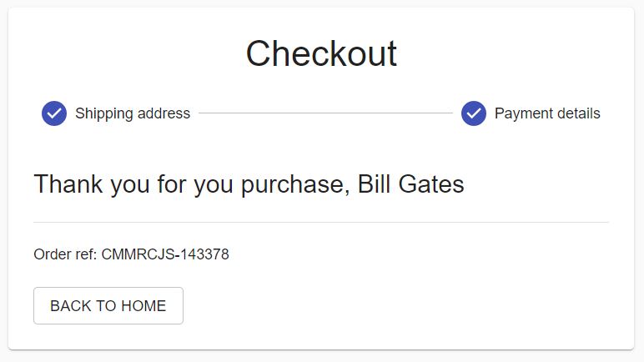Click the Order ref label

point(65,254)
